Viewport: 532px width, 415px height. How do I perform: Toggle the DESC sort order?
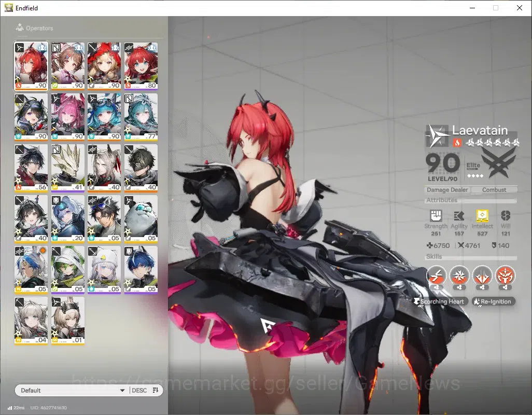tap(139, 390)
